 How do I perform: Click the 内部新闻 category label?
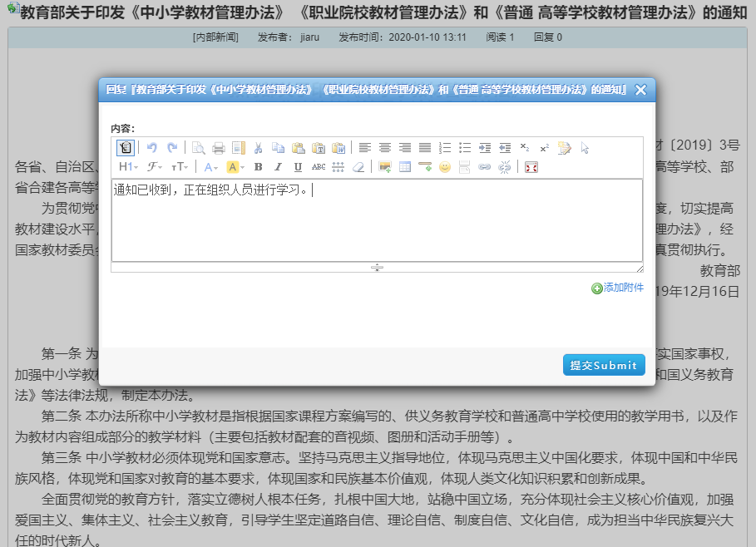coord(216,37)
